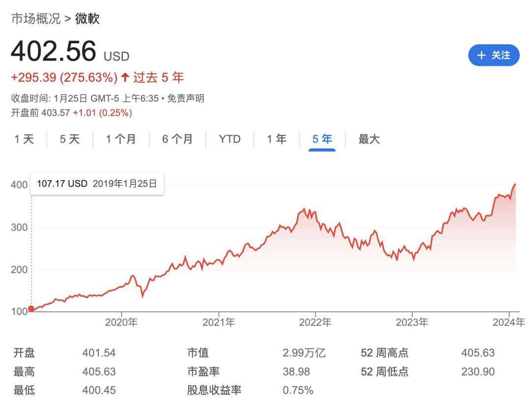The height and width of the screenshot is (403, 532).
Task: Show the 最大 maximum range tab
Action: pos(369,139)
